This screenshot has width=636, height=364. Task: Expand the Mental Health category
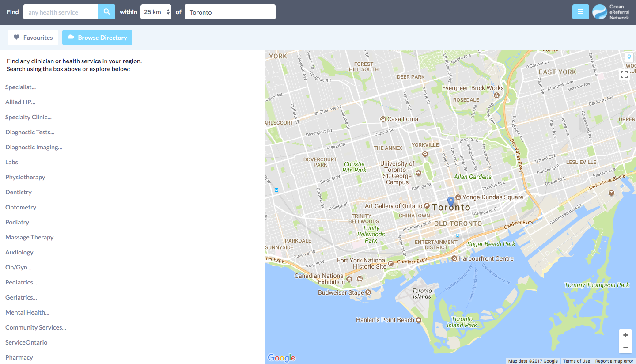tap(27, 312)
